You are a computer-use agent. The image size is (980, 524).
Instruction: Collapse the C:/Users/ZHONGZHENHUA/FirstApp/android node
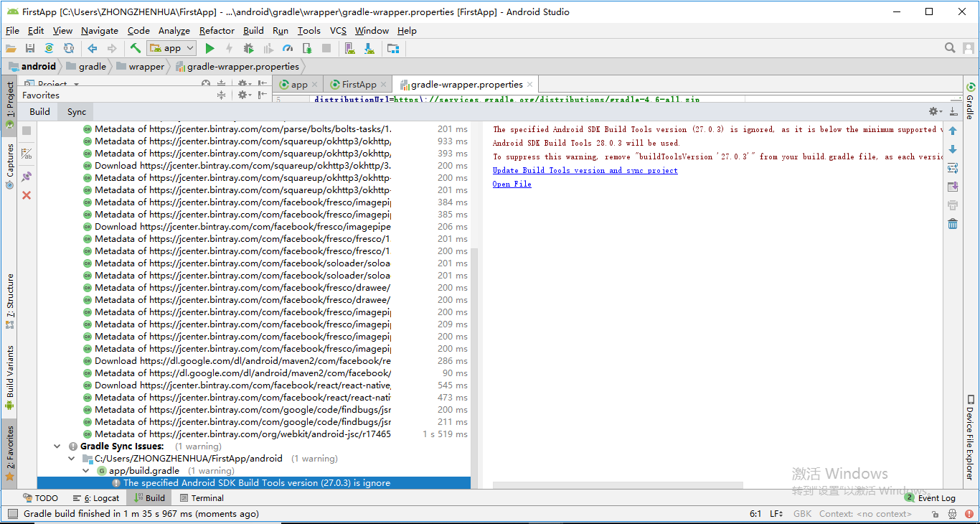pyautogui.click(x=71, y=459)
